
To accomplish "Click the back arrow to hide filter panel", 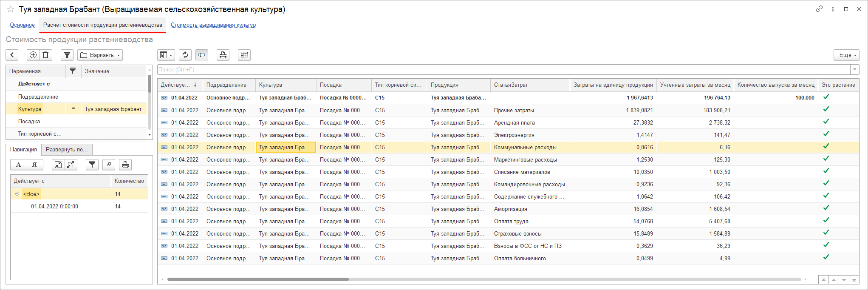I will [12, 55].
